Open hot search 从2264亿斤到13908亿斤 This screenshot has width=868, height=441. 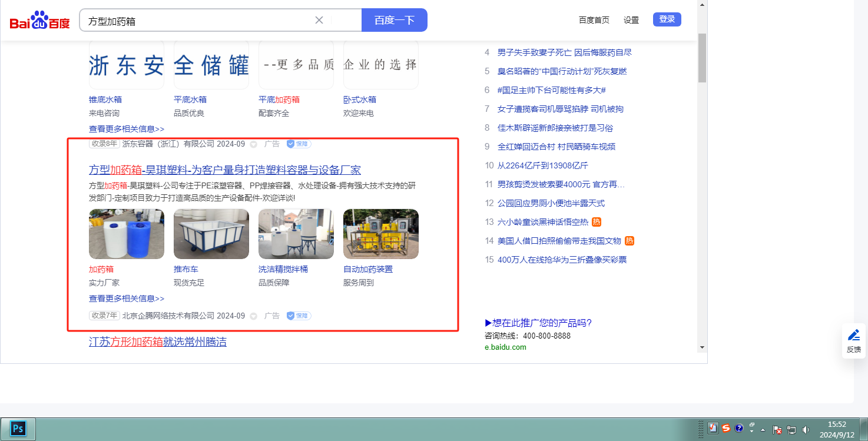[543, 165]
